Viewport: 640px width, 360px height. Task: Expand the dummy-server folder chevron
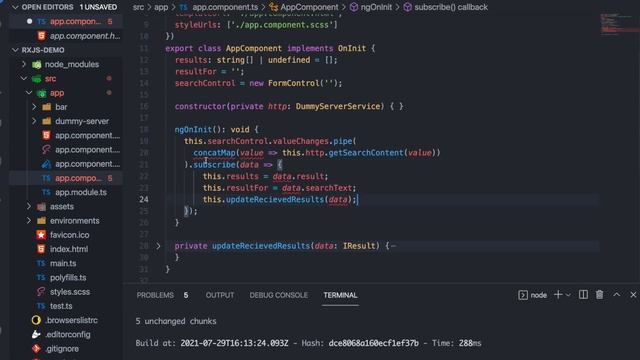[34, 121]
